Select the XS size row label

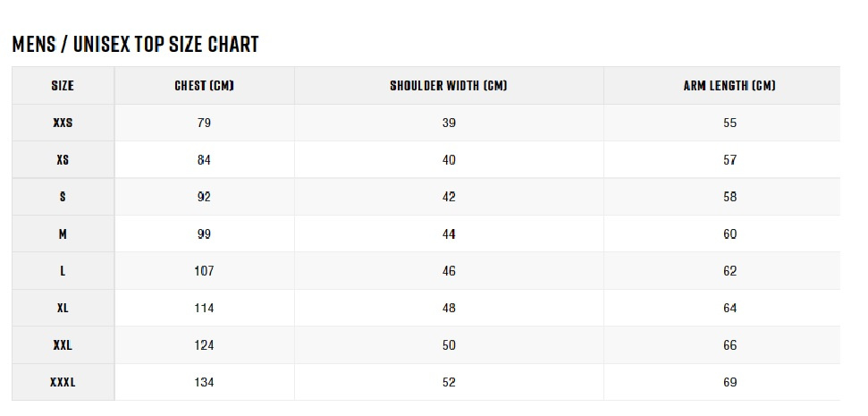point(63,159)
